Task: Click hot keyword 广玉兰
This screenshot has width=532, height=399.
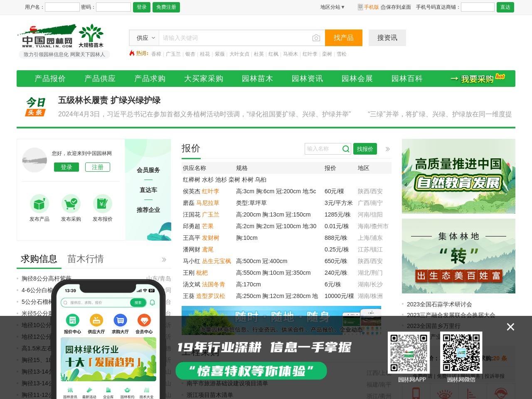Action: pyautogui.click(x=173, y=54)
